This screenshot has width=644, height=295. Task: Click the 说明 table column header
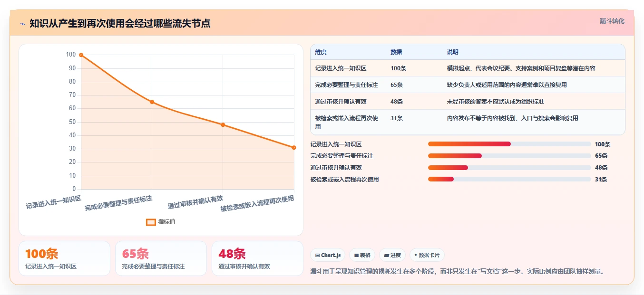(x=453, y=52)
